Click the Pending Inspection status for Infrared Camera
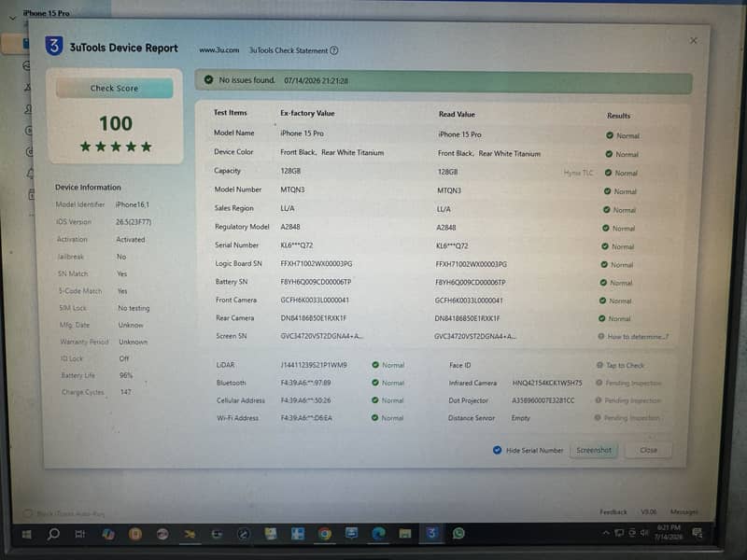 633,384
